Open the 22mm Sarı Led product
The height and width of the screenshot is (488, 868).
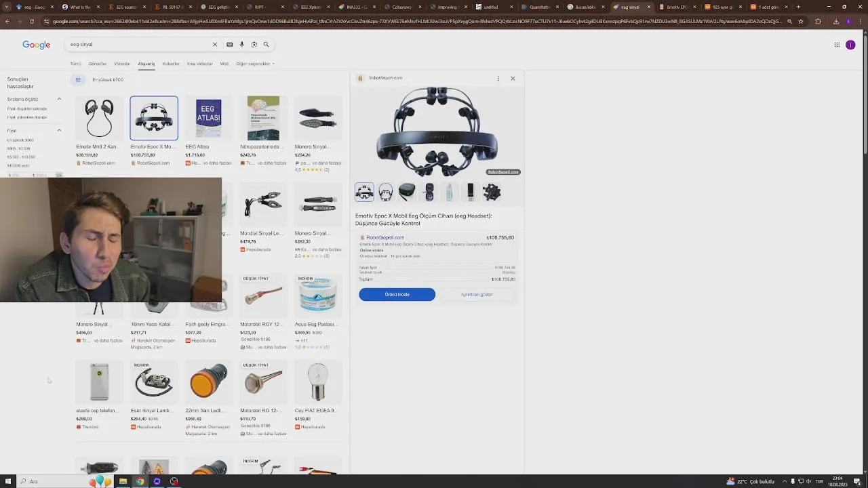click(x=208, y=399)
